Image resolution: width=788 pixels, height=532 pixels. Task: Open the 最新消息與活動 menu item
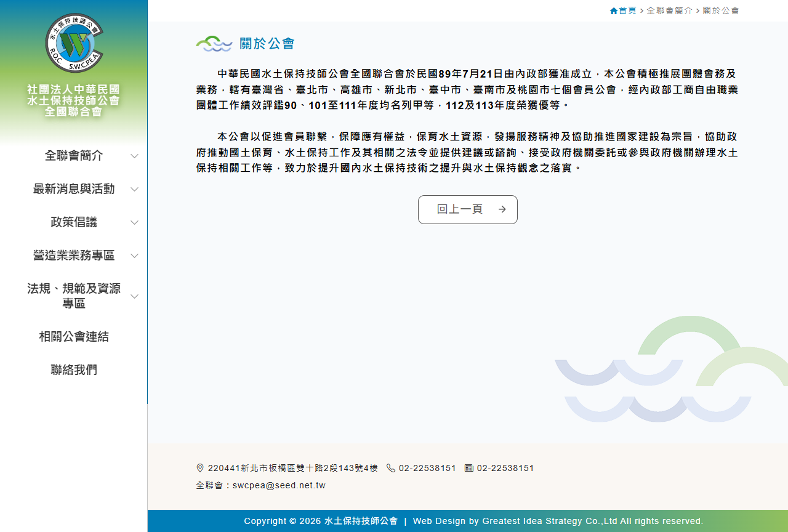click(x=74, y=189)
